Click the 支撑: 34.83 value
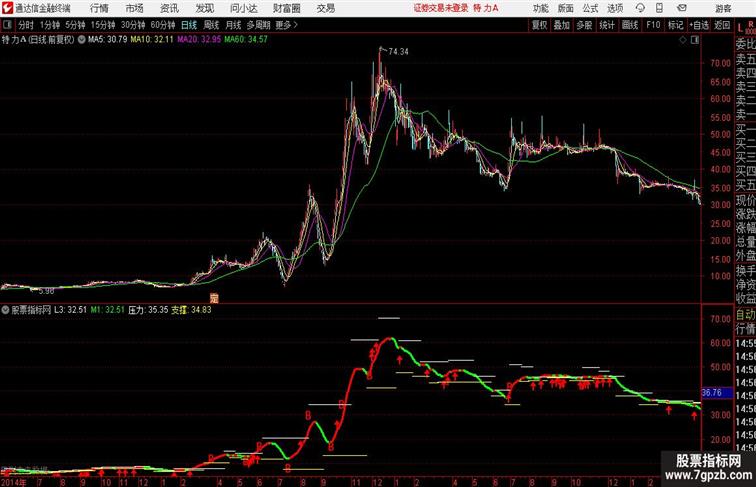 click(191, 310)
